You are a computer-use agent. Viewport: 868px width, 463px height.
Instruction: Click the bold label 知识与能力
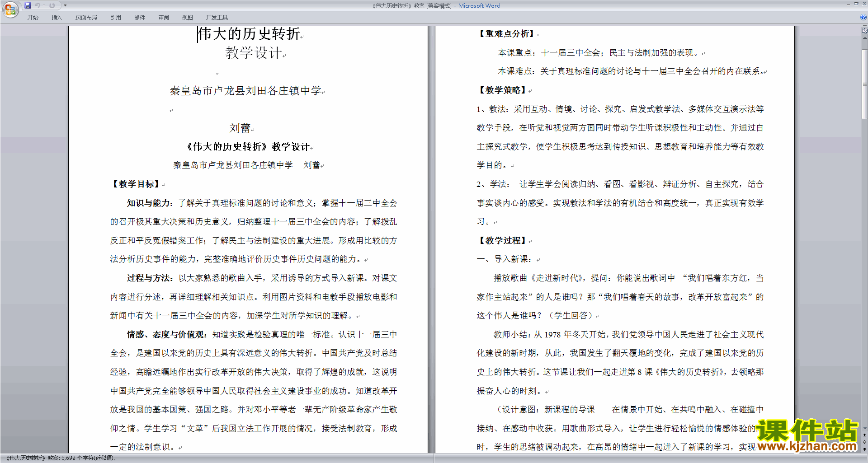point(148,203)
